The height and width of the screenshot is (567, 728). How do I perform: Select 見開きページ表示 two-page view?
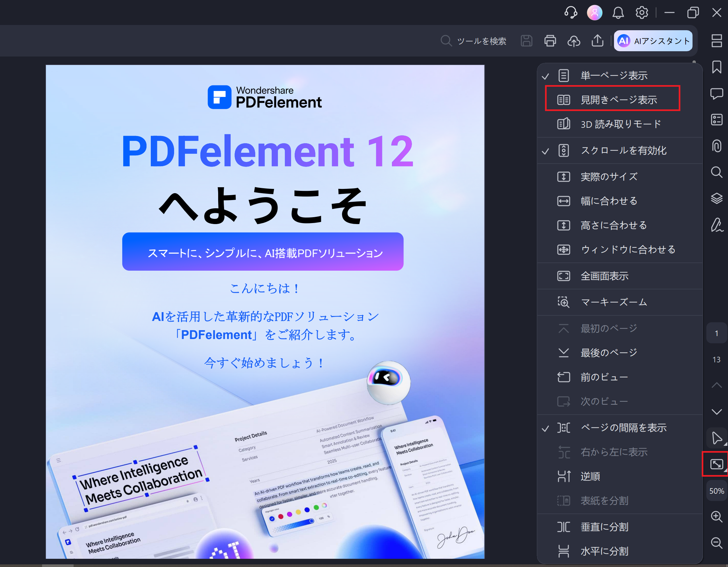point(620,100)
